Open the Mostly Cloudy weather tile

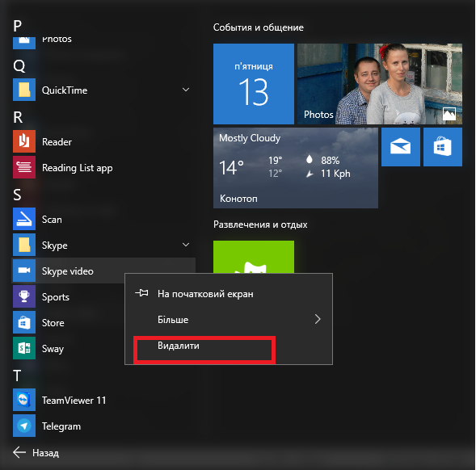click(x=296, y=168)
